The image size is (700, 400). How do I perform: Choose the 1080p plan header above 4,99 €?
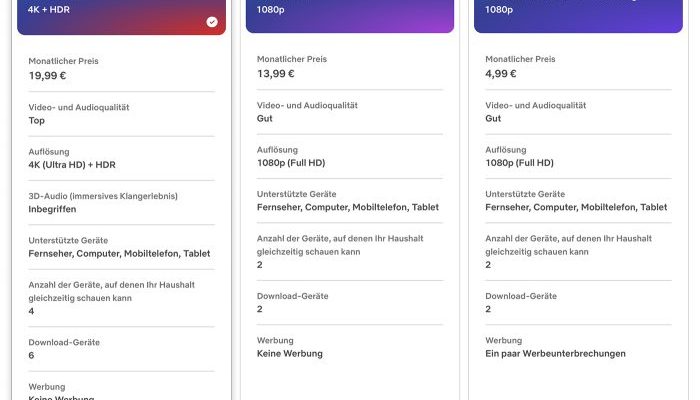577,16
